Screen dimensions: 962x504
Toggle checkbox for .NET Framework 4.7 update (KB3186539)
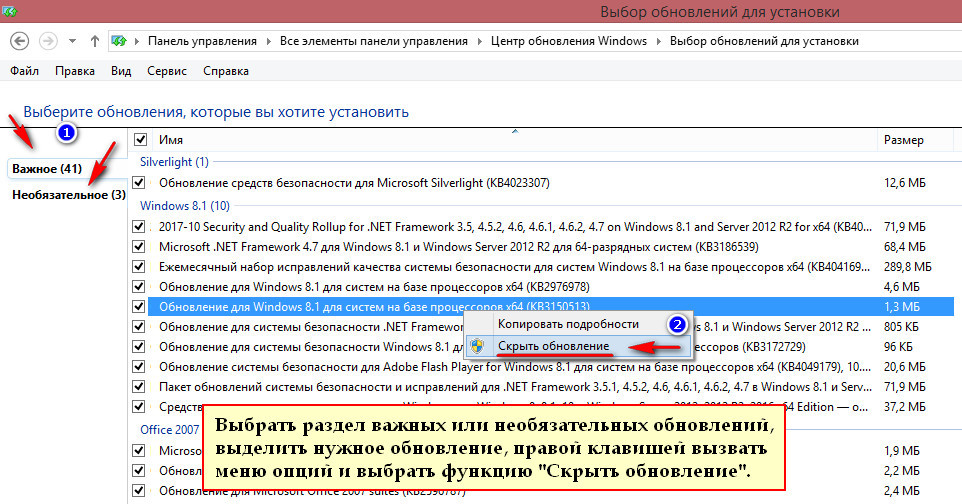(139, 246)
